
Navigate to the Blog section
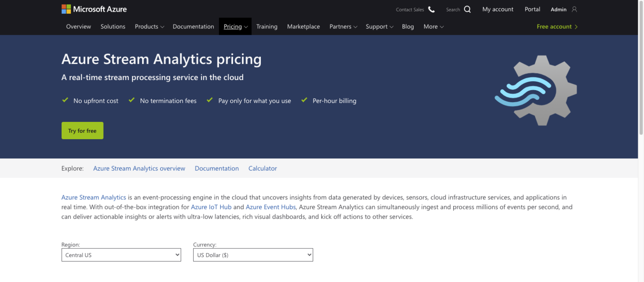click(x=408, y=26)
